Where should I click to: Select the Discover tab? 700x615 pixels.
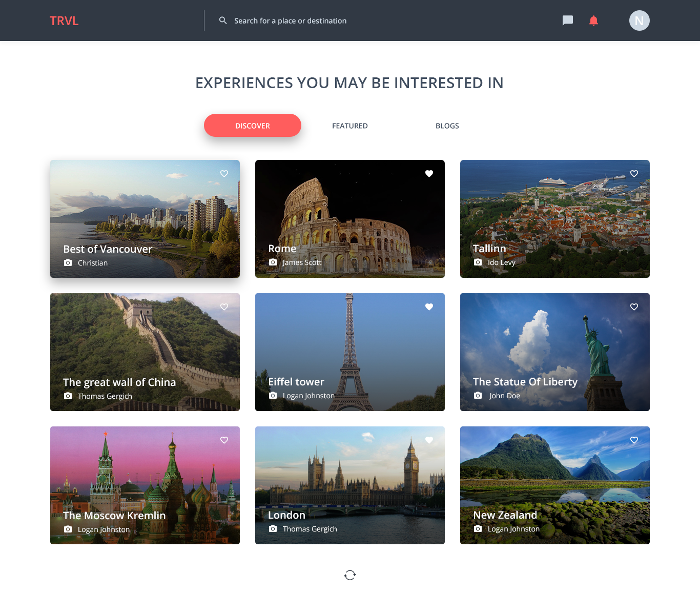[253, 126]
